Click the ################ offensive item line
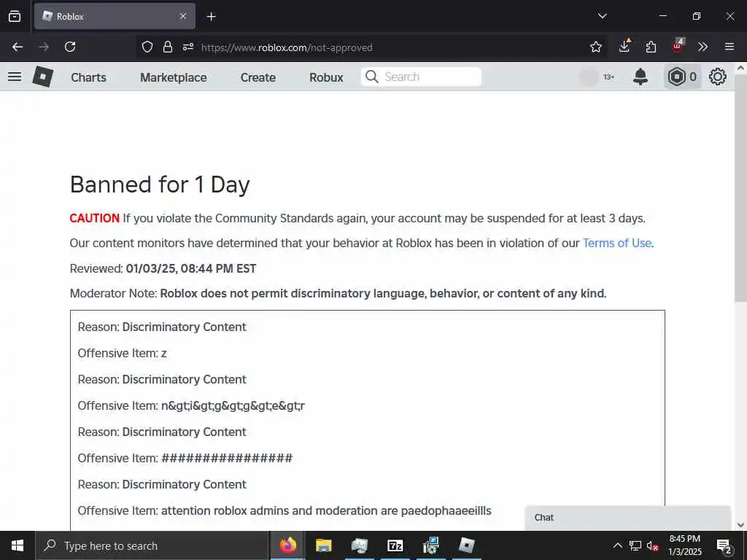 pyautogui.click(x=185, y=458)
